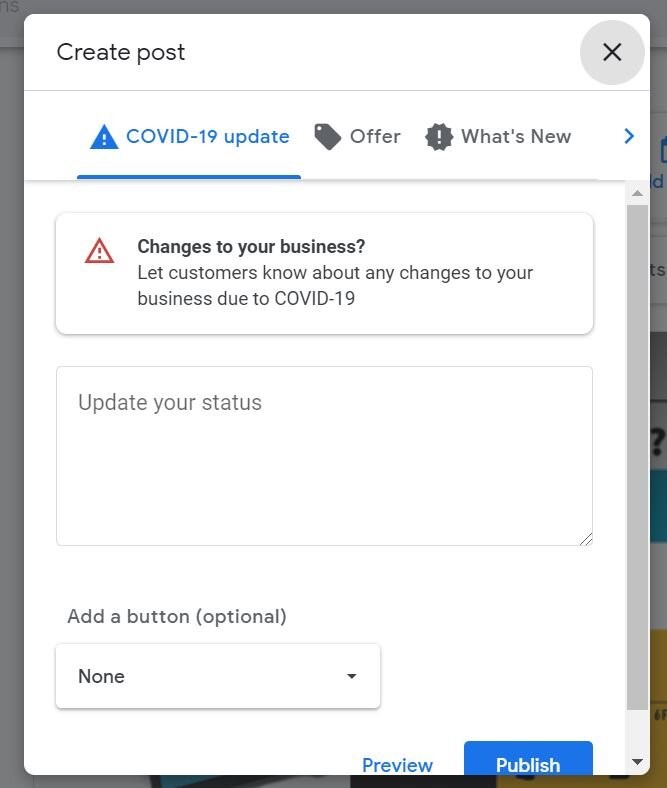Image resolution: width=667 pixels, height=788 pixels.
Task: Click the text area resize handle
Action: pyautogui.click(x=586, y=539)
